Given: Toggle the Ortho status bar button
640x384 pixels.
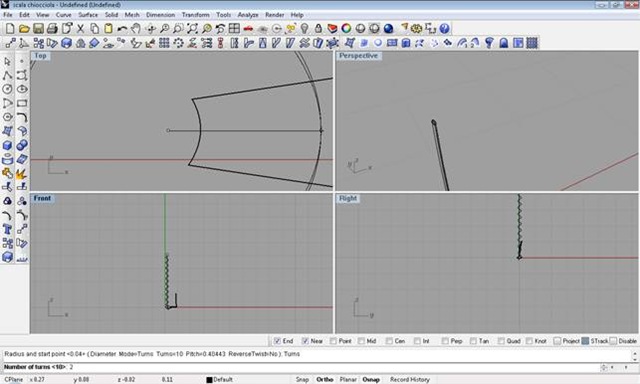Looking at the screenshot, I should click(324, 380).
